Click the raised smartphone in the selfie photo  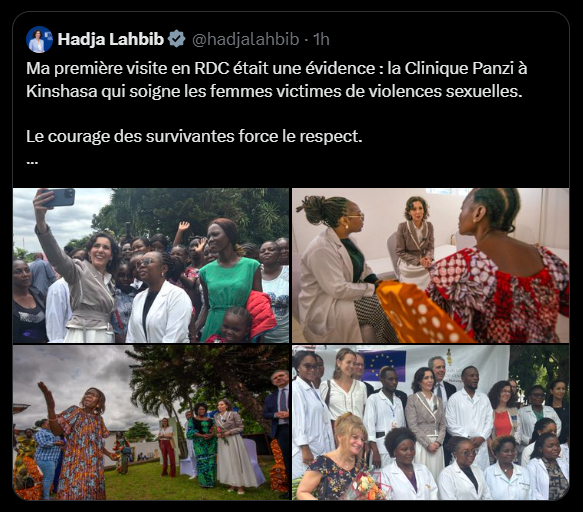tap(59, 197)
